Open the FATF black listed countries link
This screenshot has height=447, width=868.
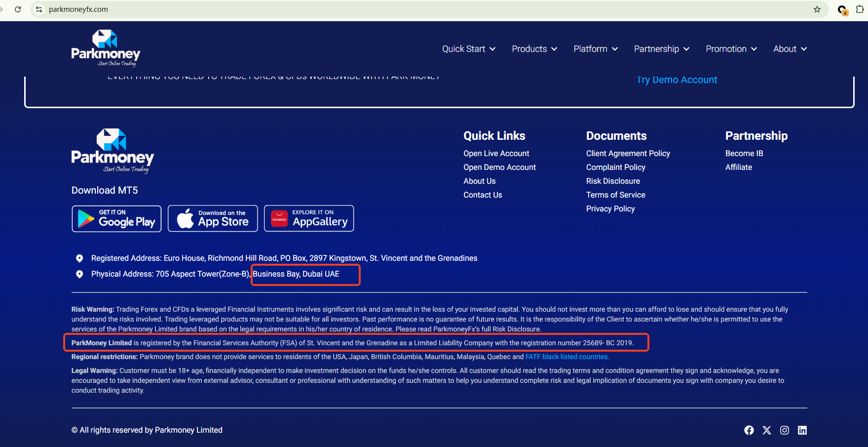coord(567,357)
